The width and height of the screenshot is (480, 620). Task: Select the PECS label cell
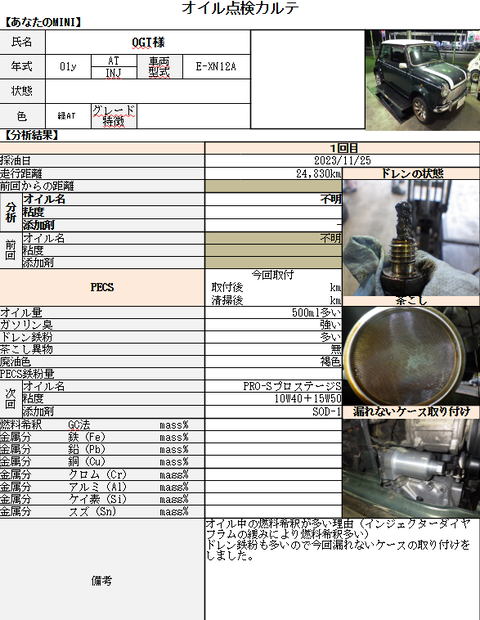pos(102,287)
